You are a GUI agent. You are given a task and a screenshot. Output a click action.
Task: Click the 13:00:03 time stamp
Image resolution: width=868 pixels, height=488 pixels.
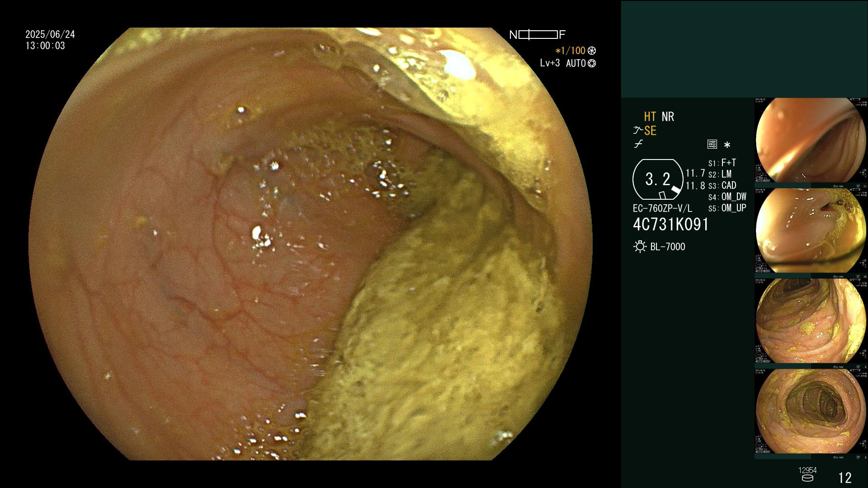(45, 46)
